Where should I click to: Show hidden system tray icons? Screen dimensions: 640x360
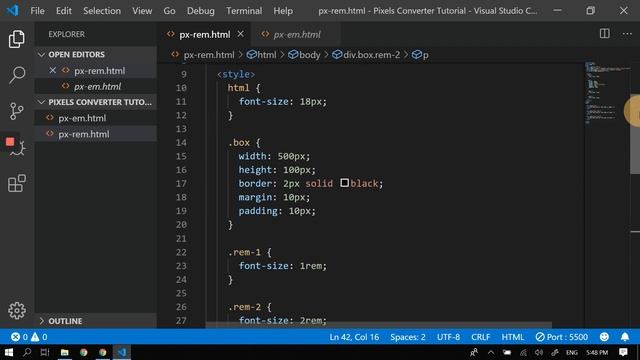coord(491,352)
